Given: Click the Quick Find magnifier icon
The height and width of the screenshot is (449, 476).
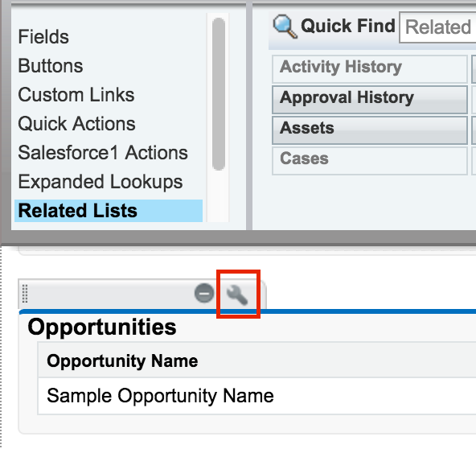Looking at the screenshot, I should point(285,26).
